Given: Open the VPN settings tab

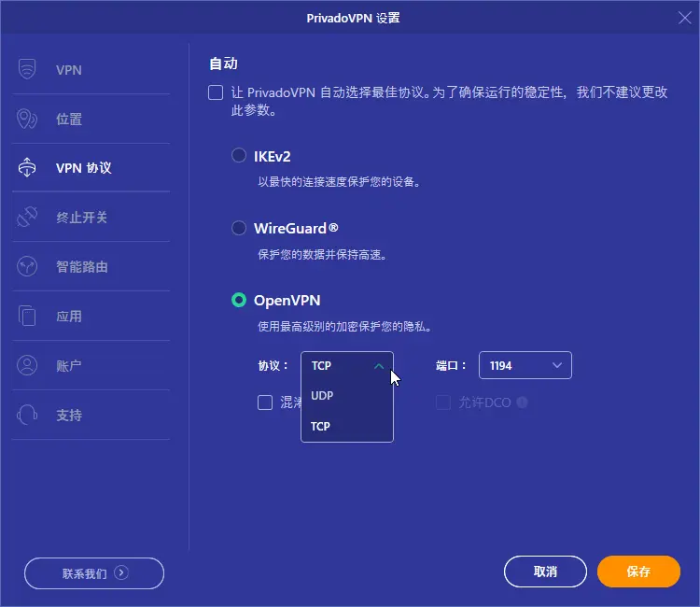Looking at the screenshot, I should pos(91,70).
